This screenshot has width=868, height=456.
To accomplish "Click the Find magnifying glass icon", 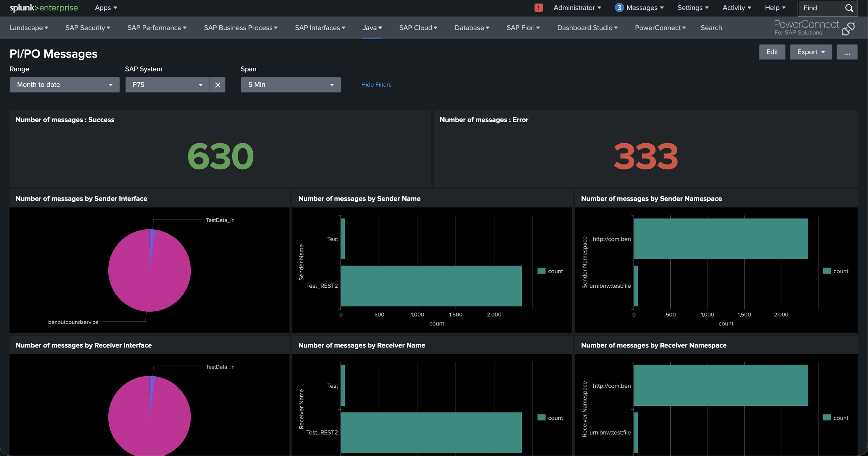I will click(x=849, y=8).
